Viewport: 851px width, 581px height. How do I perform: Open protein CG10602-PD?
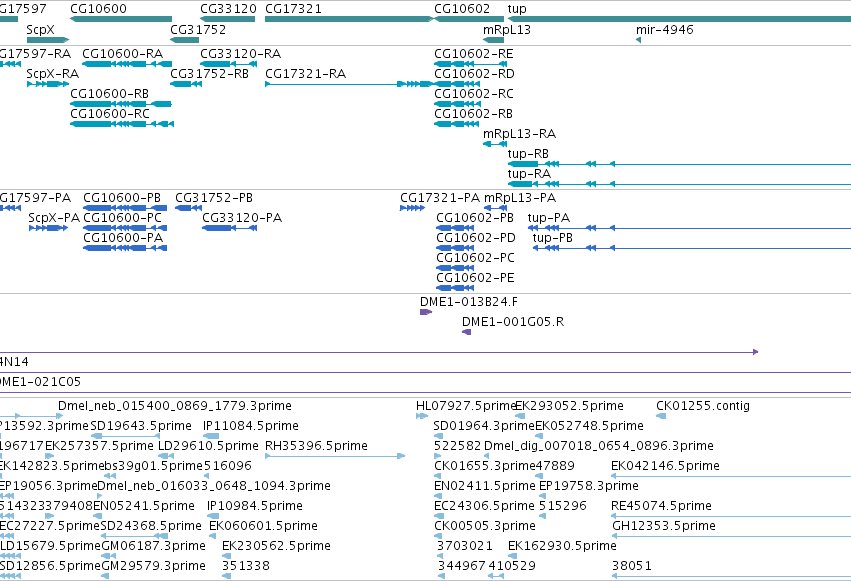point(476,238)
